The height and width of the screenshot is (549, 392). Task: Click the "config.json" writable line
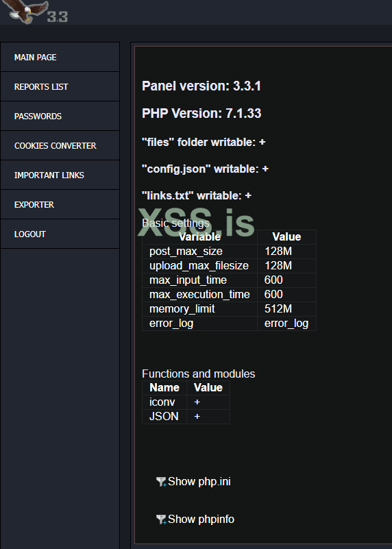[205, 169]
